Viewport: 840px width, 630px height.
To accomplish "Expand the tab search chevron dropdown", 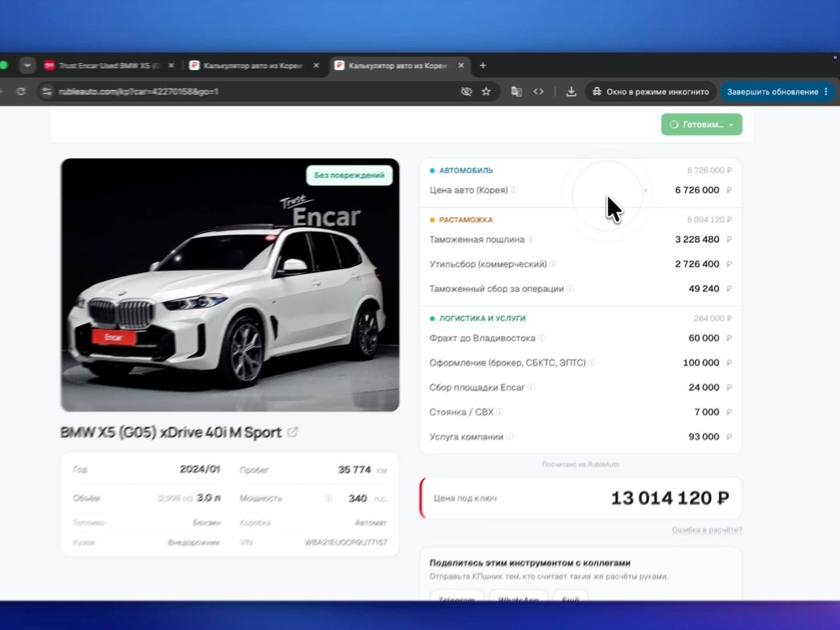I will click(27, 65).
